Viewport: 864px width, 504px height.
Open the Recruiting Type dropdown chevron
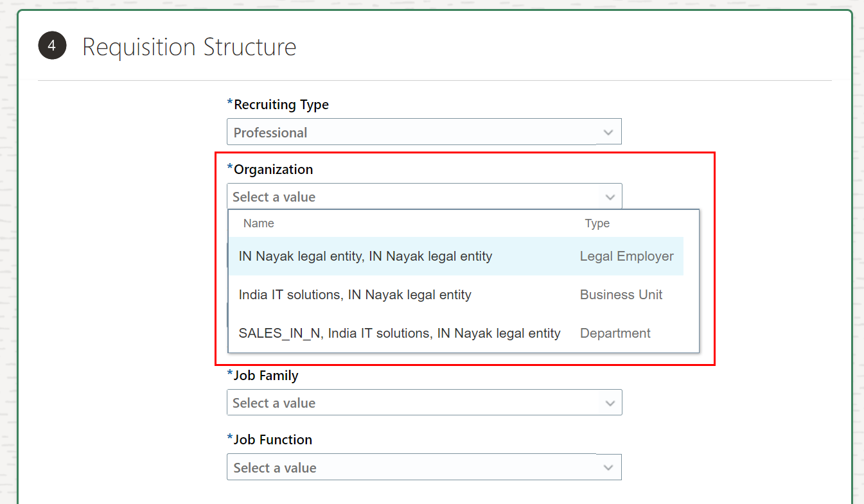pos(608,132)
